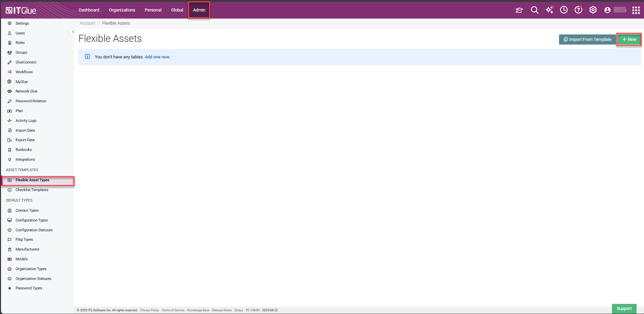Screen dimensions: 644x314
Task: Open the Terms of Service link
Action: click(173, 310)
